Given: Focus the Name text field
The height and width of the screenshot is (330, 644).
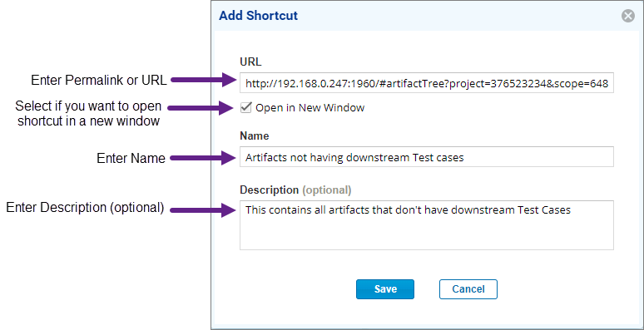Looking at the screenshot, I should pyautogui.click(x=427, y=157).
